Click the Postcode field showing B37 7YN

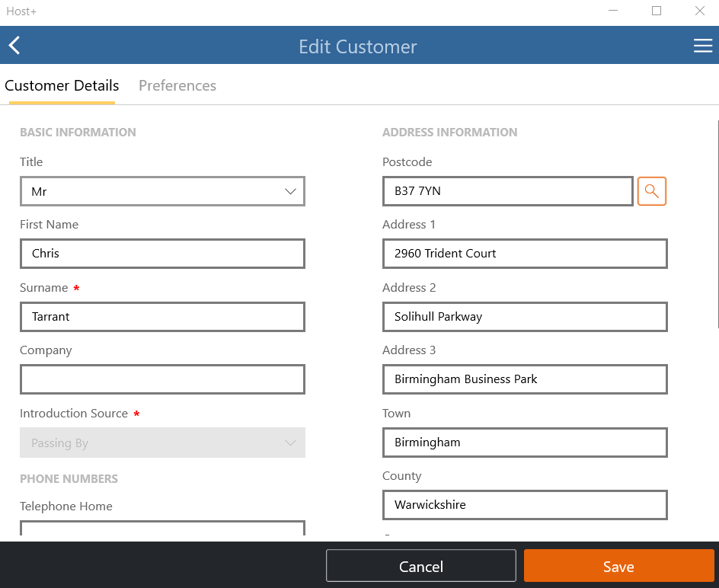(507, 191)
